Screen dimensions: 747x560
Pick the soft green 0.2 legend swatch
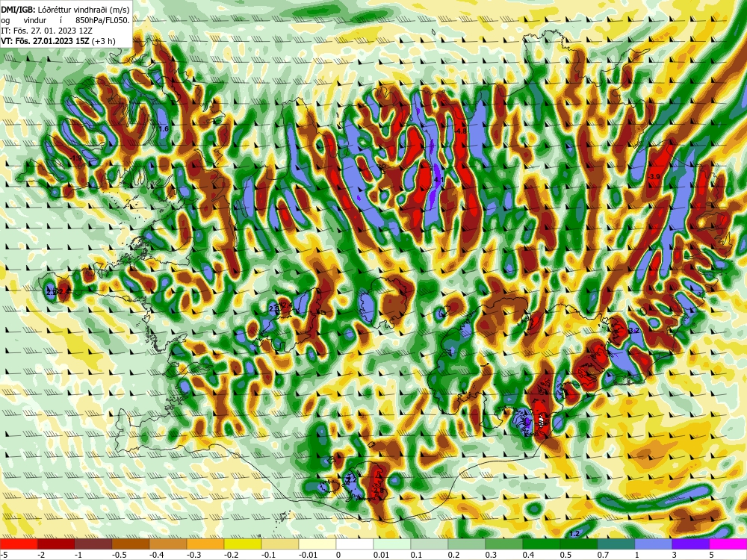467,544
